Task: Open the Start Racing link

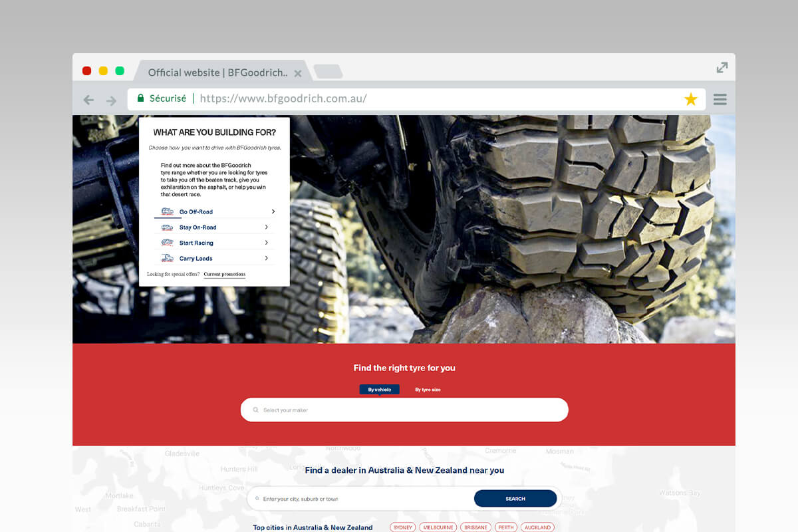Action: point(196,243)
